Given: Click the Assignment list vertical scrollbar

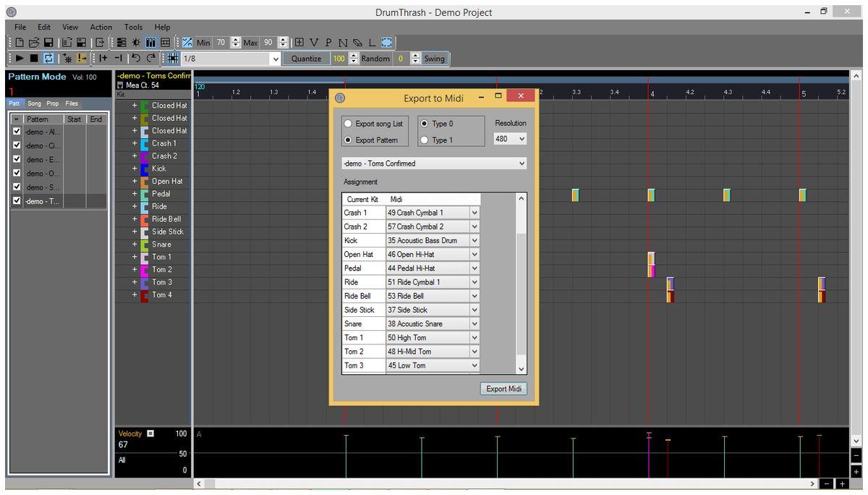Looking at the screenshot, I should pyautogui.click(x=522, y=284).
